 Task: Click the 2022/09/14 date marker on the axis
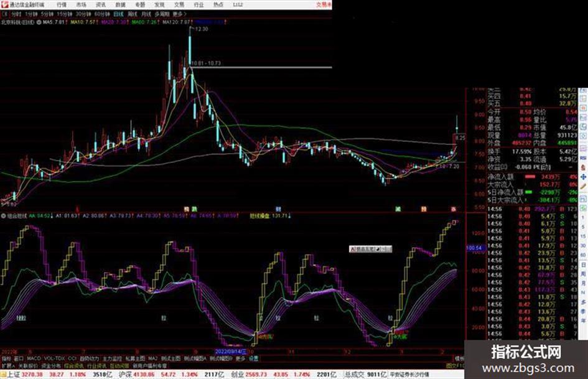tap(231, 352)
